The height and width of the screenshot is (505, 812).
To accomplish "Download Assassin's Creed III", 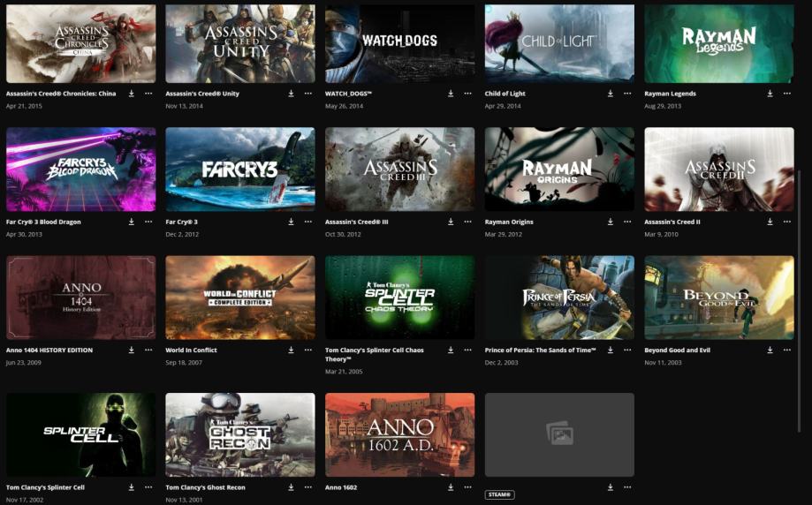I will (451, 222).
